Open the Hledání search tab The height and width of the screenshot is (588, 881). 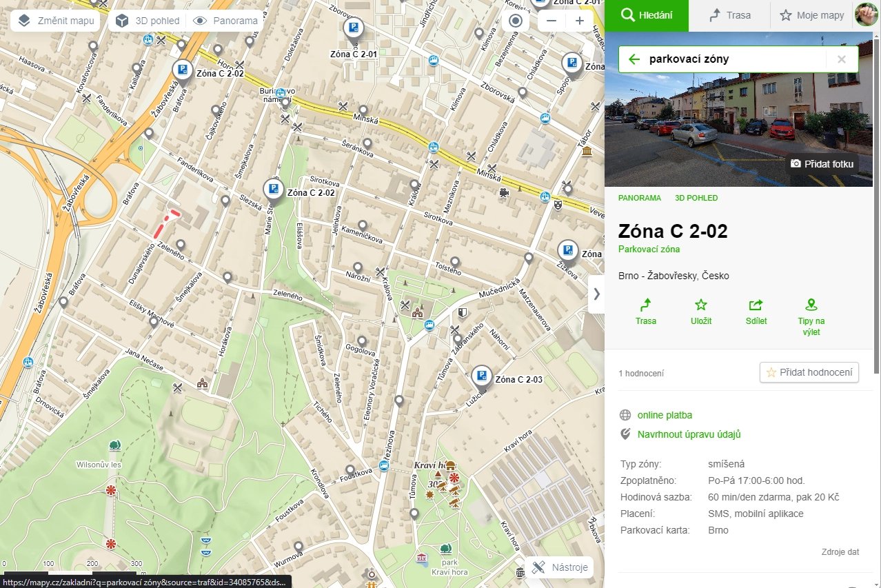[647, 15]
